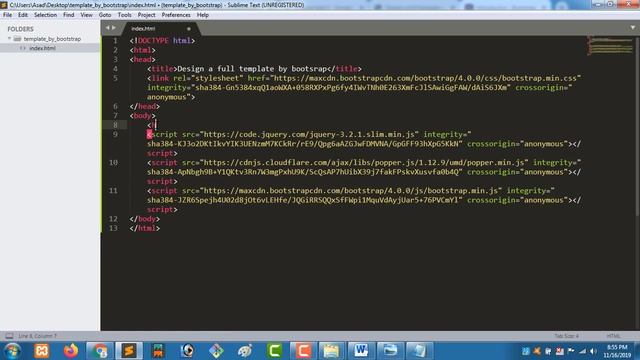Open green Camtasia taskbar icon
The height and width of the screenshot is (360, 640).
(x=274, y=351)
